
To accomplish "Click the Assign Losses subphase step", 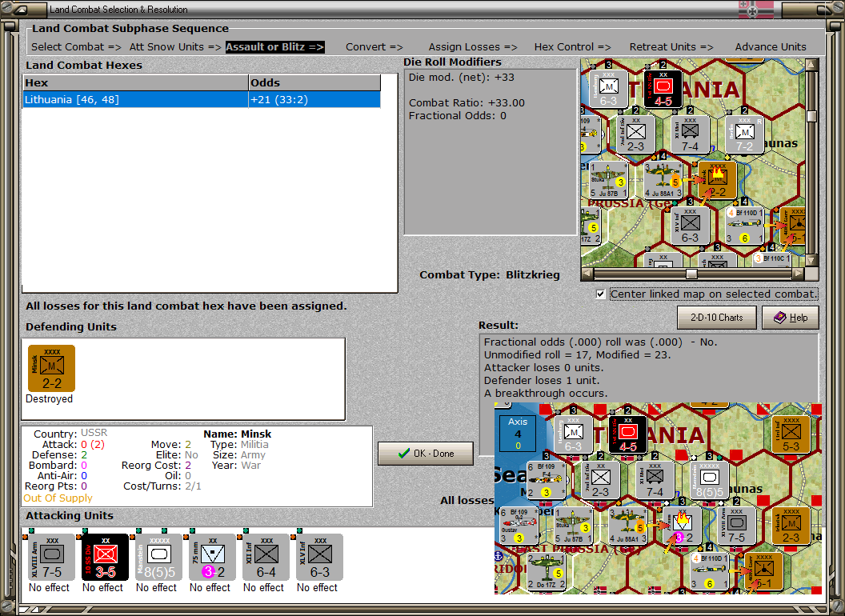I will 473,47.
